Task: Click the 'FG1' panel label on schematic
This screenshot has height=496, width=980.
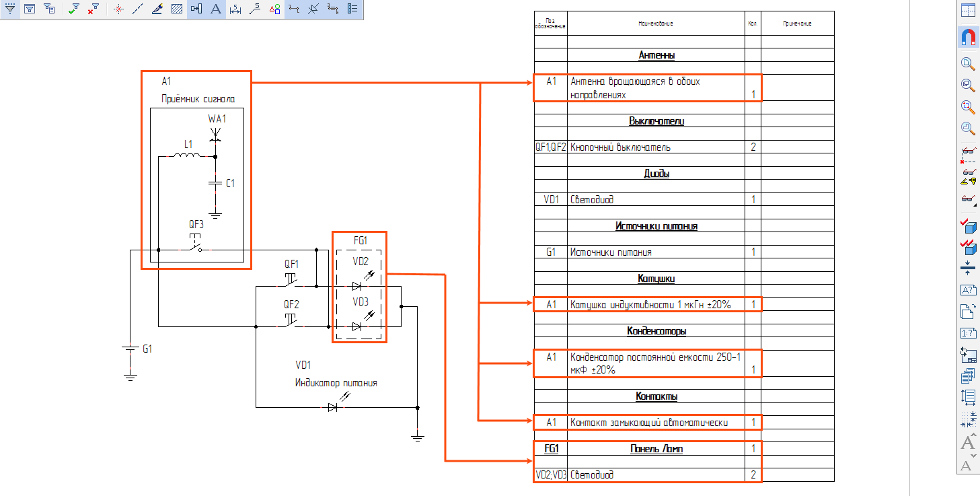Action: click(x=360, y=241)
